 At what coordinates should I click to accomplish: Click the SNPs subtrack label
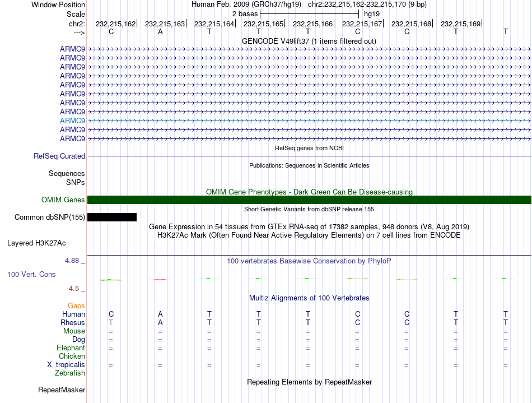76,182
